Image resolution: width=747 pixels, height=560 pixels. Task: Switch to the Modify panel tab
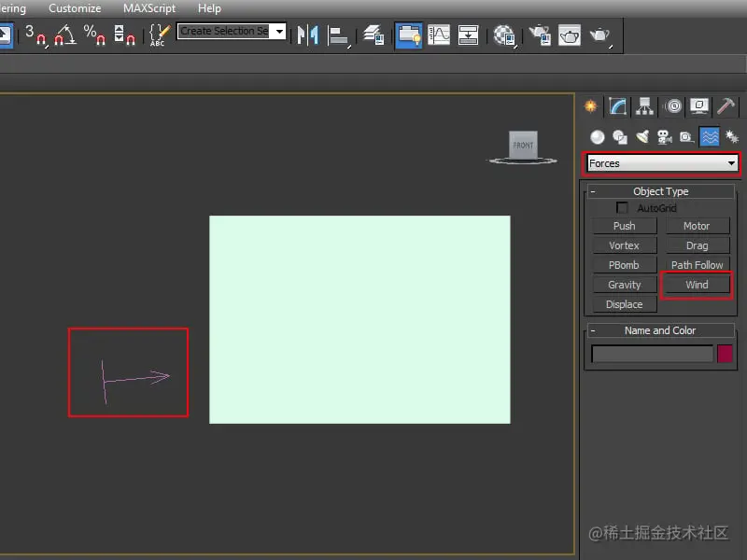[x=617, y=105]
